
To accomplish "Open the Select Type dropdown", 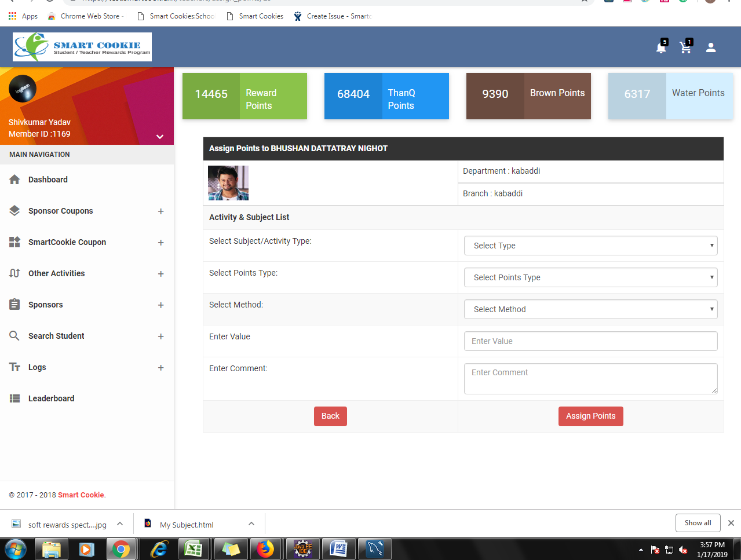I will pyautogui.click(x=590, y=246).
